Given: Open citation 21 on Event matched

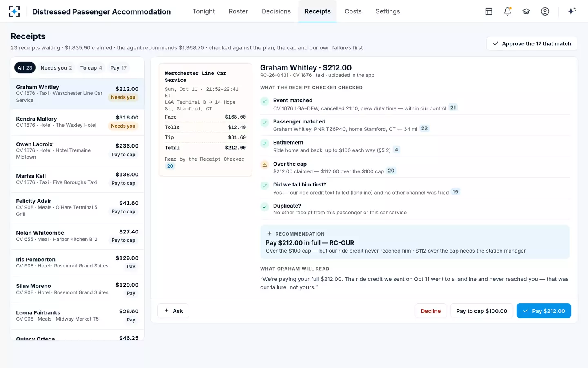Looking at the screenshot, I should pyautogui.click(x=453, y=108).
